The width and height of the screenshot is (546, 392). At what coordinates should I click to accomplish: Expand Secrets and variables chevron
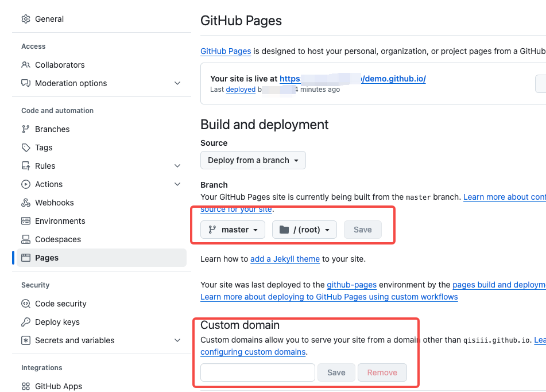click(177, 340)
